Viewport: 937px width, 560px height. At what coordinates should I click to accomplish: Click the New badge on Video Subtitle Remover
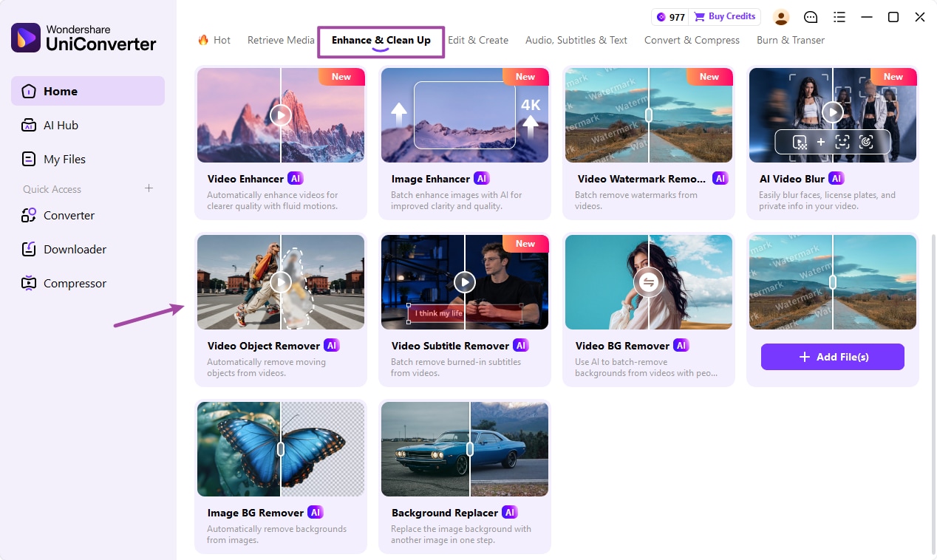(525, 244)
